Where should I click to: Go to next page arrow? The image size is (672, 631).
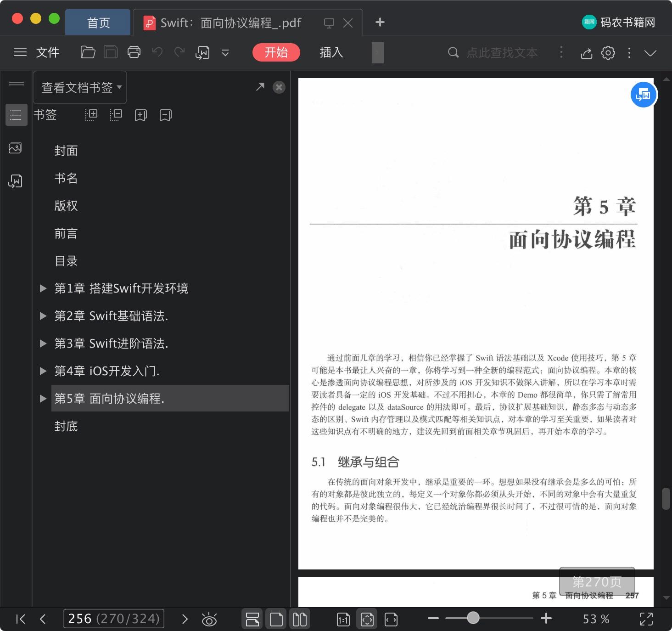tap(185, 619)
